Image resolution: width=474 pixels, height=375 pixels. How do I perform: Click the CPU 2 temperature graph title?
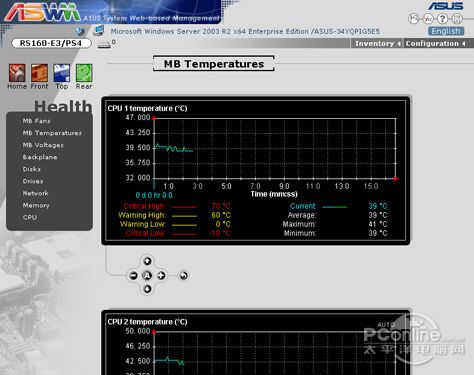147,322
